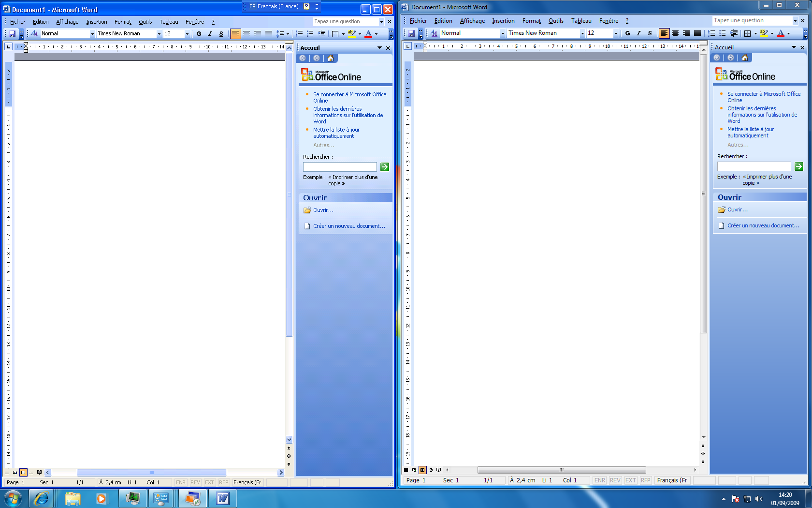Image resolution: width=812 pixels, height=508 pixels.
Task: Open Styles and Formatting in left window
Action: 35,34
